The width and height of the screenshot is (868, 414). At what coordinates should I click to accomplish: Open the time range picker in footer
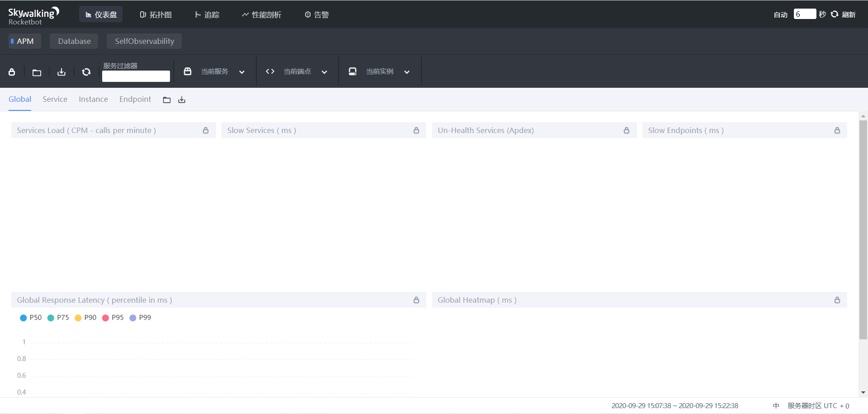tap(675, 406)
